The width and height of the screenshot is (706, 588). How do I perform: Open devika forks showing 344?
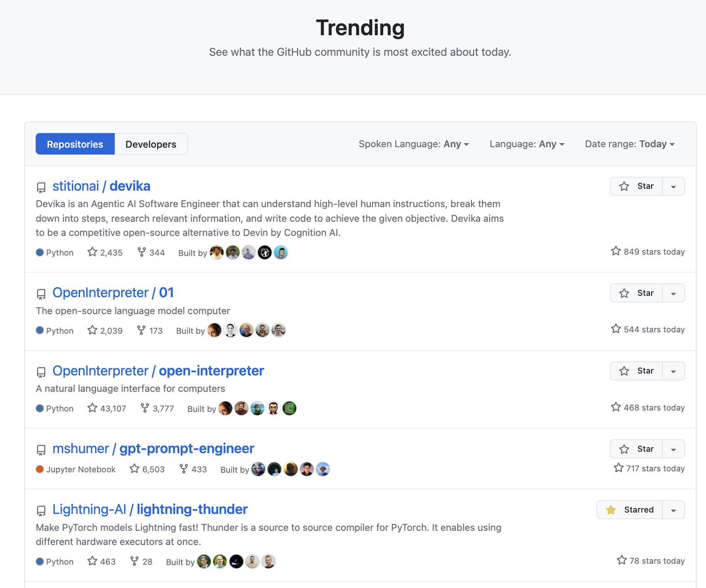pyautogui.click(x=151, y=253)
